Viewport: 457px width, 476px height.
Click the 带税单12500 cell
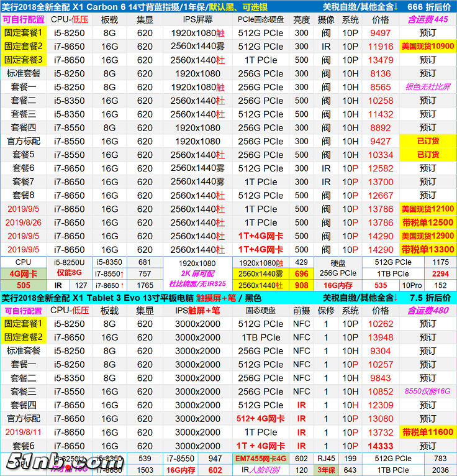click(428, 222)
